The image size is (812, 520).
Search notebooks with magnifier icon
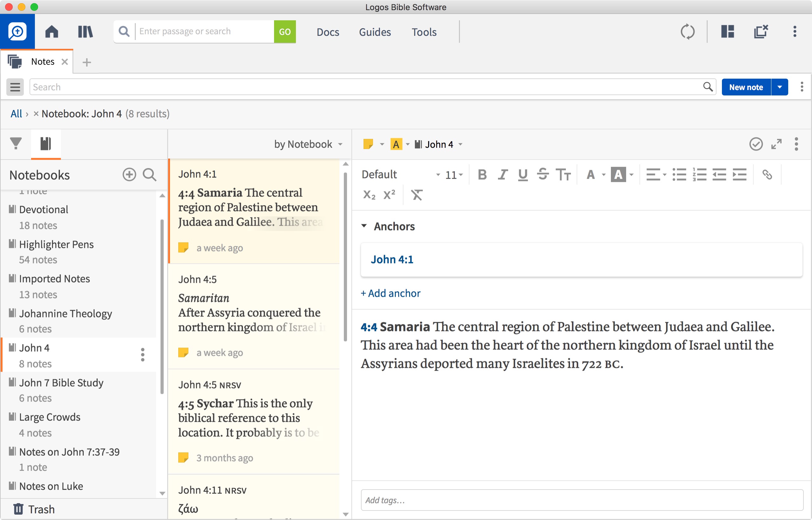tap(149, 175)
